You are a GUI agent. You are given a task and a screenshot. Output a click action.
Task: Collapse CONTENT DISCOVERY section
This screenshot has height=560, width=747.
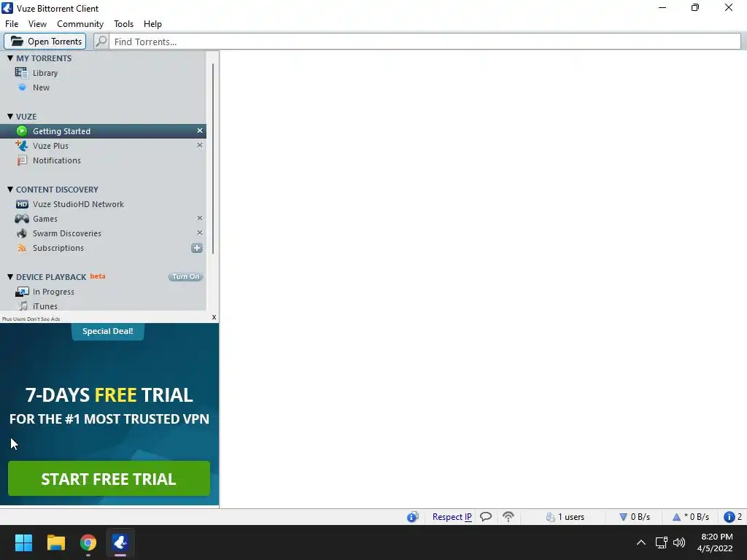pos(10,189)
